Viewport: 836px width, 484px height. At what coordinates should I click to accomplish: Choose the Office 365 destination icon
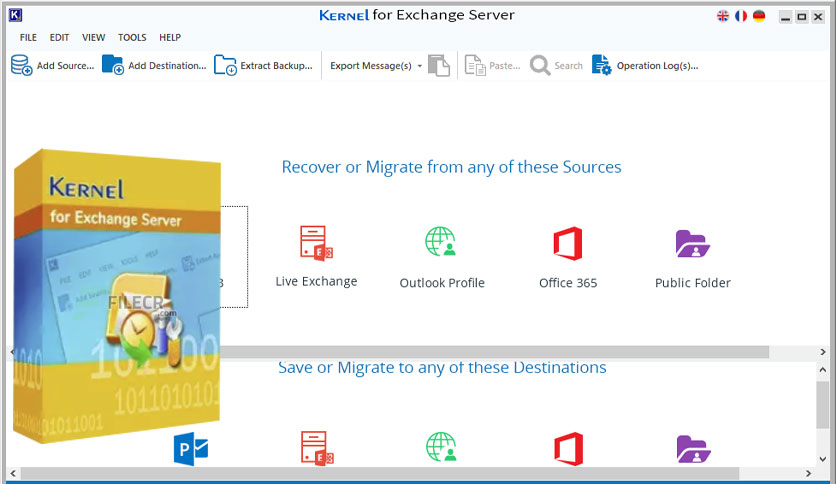click(568, 449)
